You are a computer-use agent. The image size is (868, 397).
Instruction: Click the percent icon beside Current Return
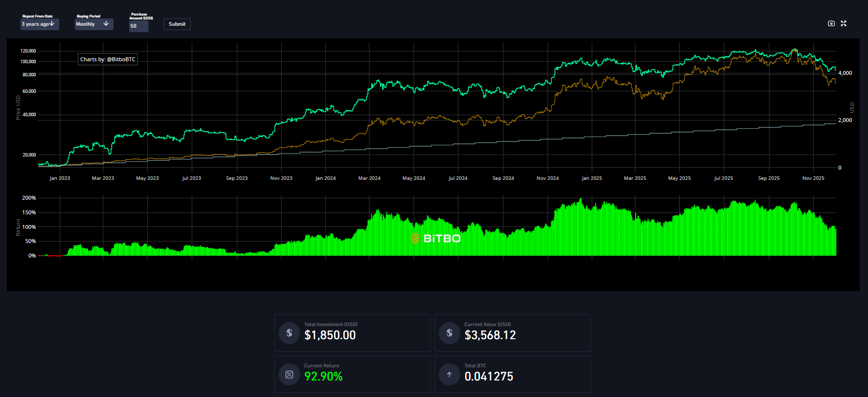[x=289, y=374]
